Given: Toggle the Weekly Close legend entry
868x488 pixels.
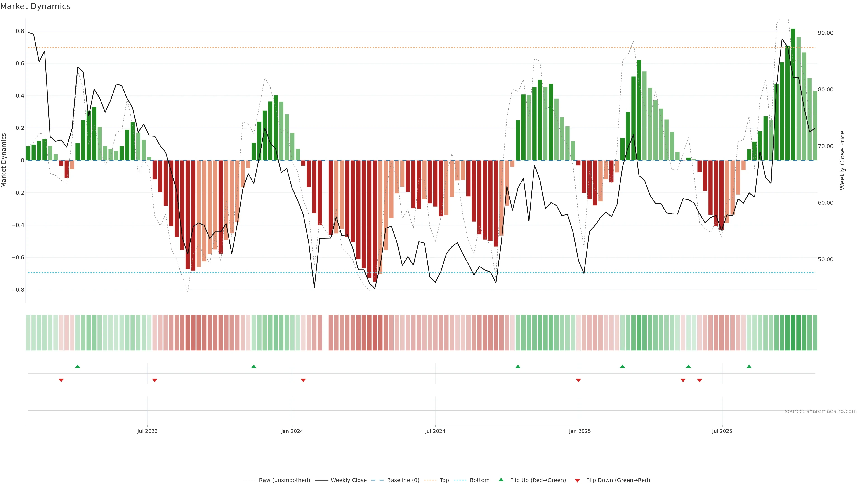Looking at the screenshot, I should (x=348, y=480).
